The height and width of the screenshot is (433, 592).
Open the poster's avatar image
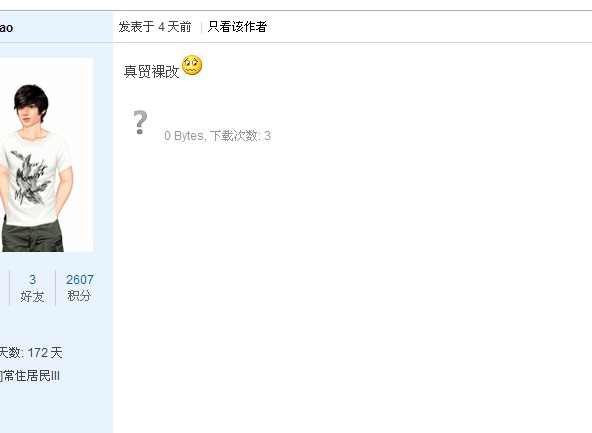(46, 155)
